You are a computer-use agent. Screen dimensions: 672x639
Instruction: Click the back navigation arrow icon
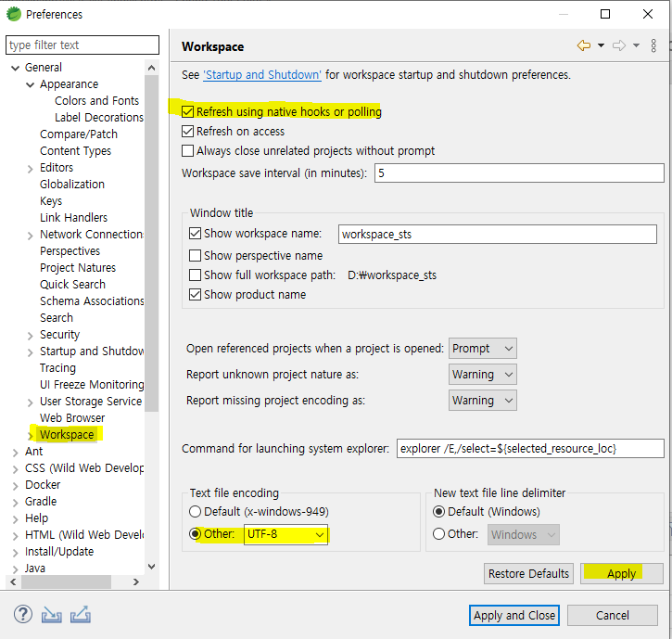[x=584, y=45]
